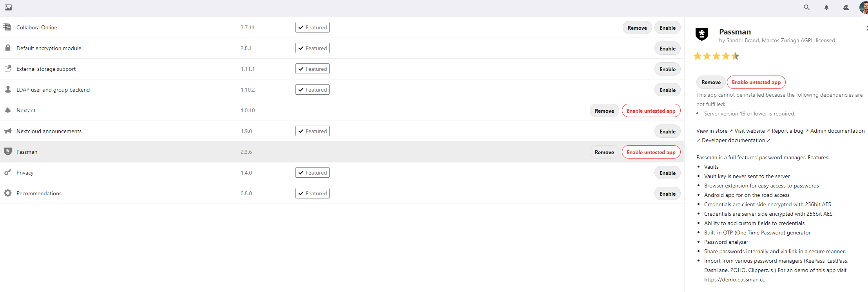The width and height of the screenshot is (868, 292).
Task: Click the LDAP user and group backend icon
Action: pos(7,89)
